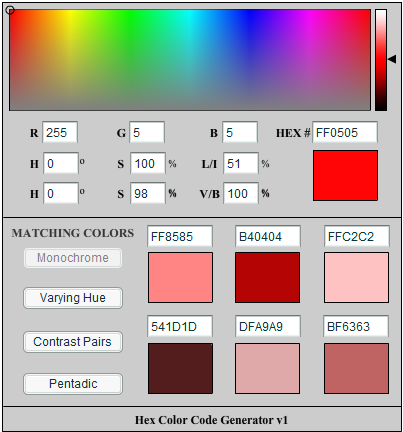
Task: Open the Pentadic color scheme
Action: coord(73,384)
